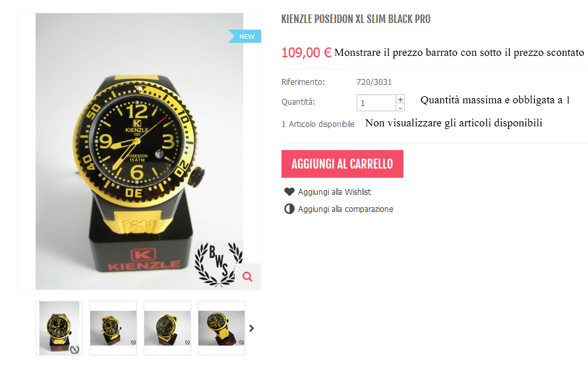The width and height of the screenshot is (588, 368).
Task: Click the 109,00 € price
Action: click(x=307, y=53)
